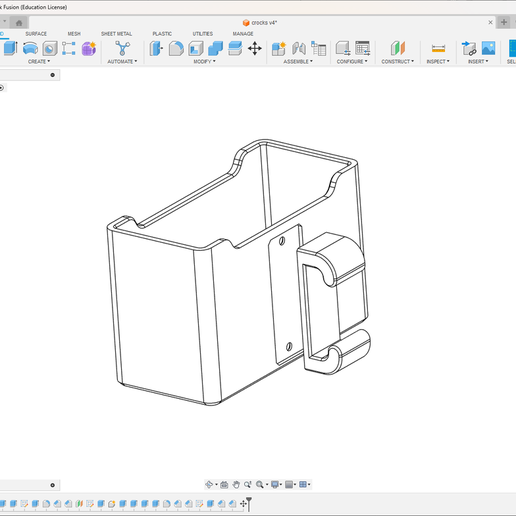The width and height of the screenshot is (516, 516).
Task: Select the Fillet tool
Action: point(176,48)
